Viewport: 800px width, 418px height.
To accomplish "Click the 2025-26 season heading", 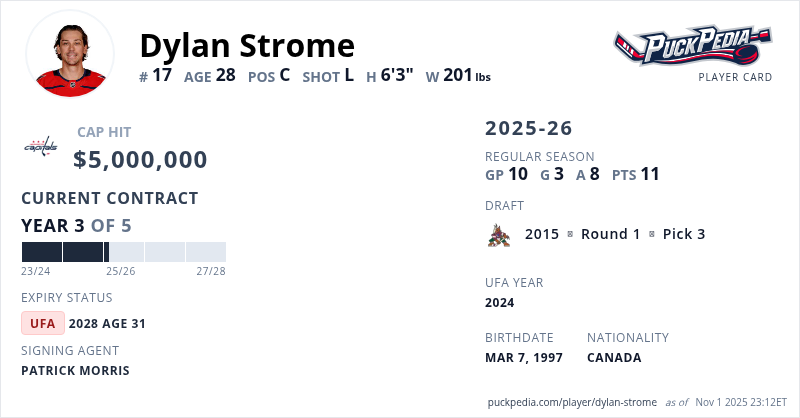I will pos(529,128).
